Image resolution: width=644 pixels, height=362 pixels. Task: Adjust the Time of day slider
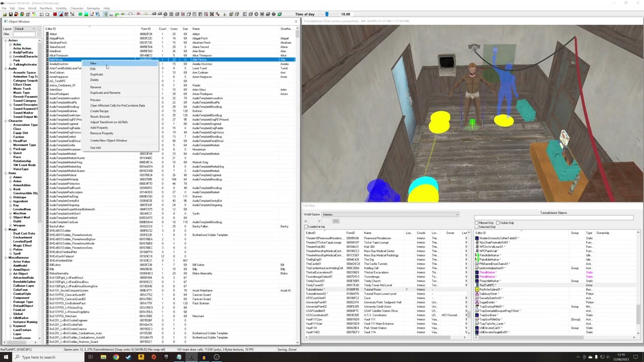[x=327, y=14]
